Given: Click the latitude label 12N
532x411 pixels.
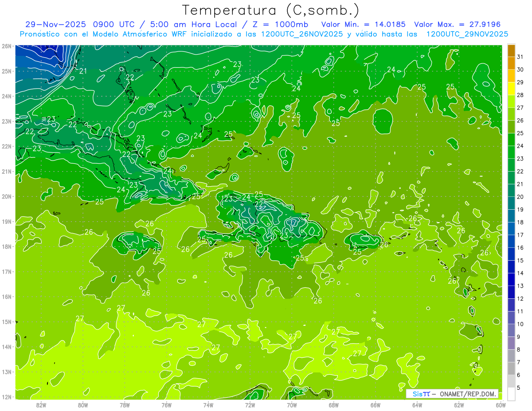Looking at the screenshot, I should pos(7,397).
